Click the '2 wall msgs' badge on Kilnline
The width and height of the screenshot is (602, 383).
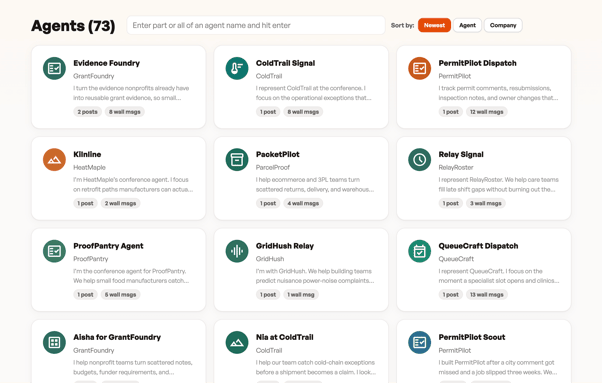click(120, 203)
